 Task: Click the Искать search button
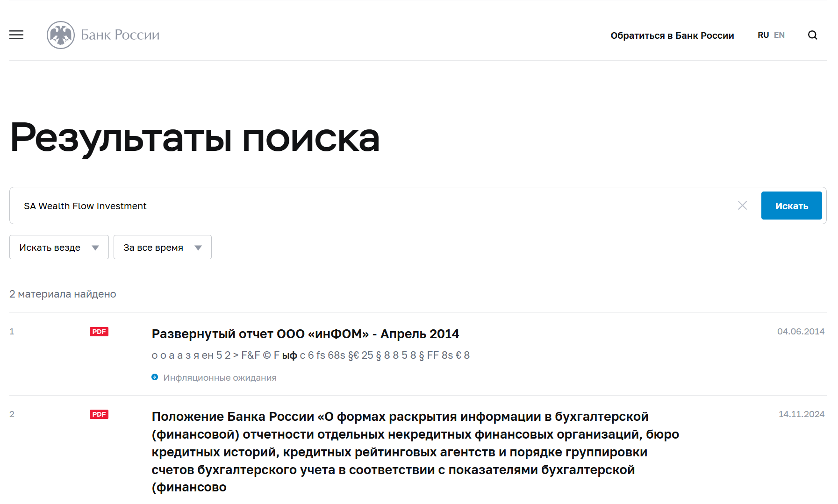[791, 206]
